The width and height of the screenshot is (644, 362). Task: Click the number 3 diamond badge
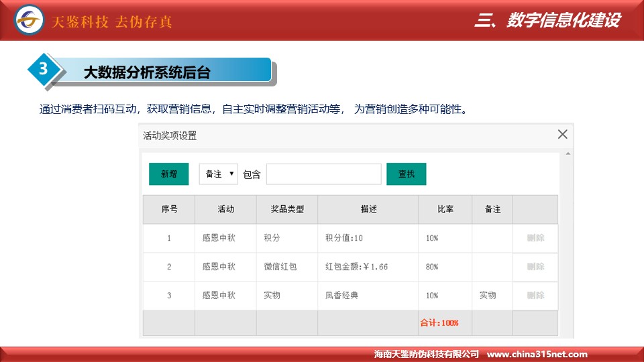point(44,69)
